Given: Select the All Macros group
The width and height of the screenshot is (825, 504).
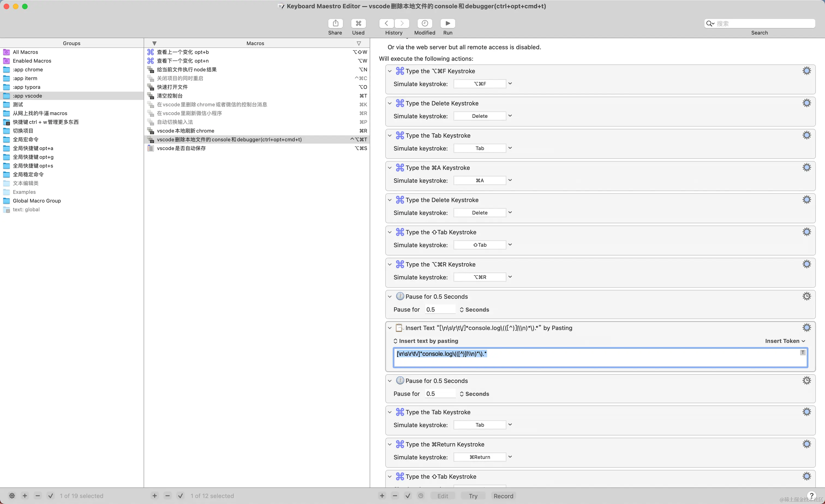Looking at the screenshot, I should point(72,52).
